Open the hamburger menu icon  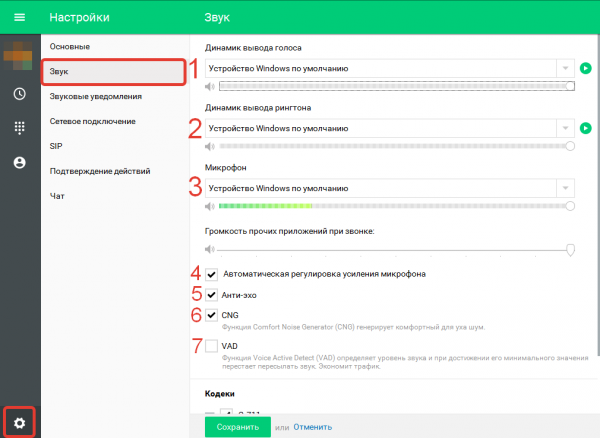coord(20,17)
